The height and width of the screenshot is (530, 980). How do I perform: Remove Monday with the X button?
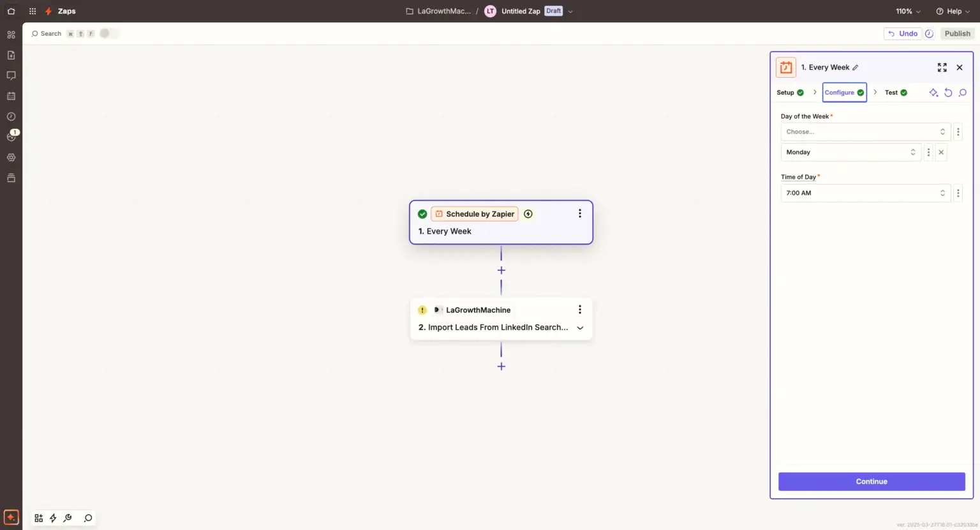pyautogui.click(x=941, y=152)
